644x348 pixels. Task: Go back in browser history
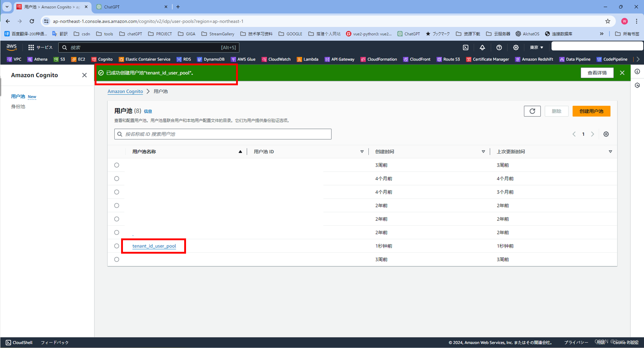click(x=8, y=21)
